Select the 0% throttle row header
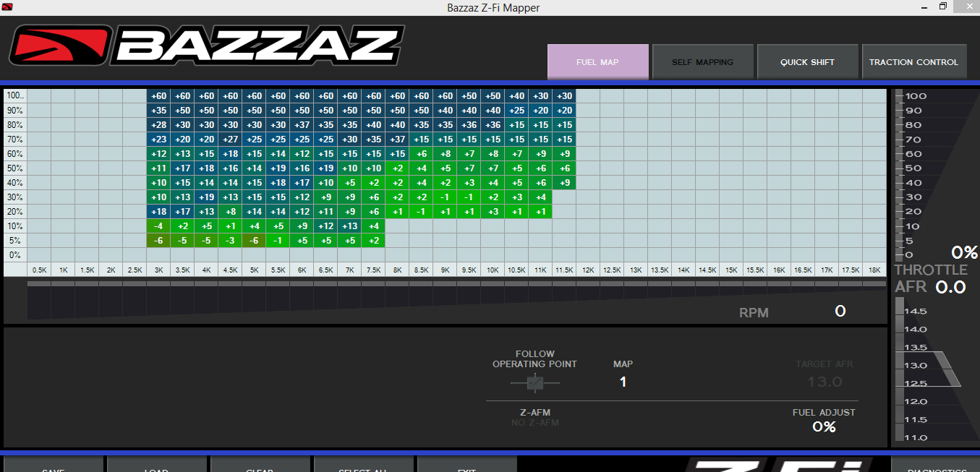Screen dimensions: 980x472 click(15, 255)
